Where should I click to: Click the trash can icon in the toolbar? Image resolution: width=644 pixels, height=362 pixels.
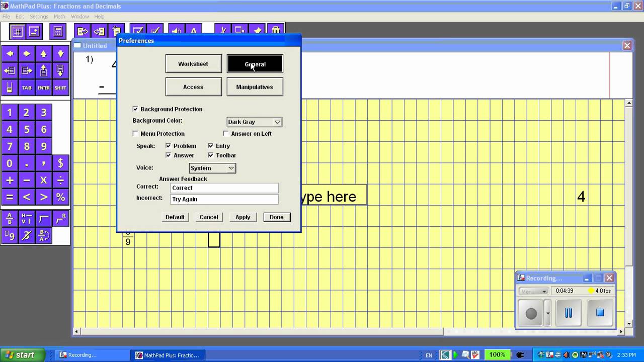[275, 31]
